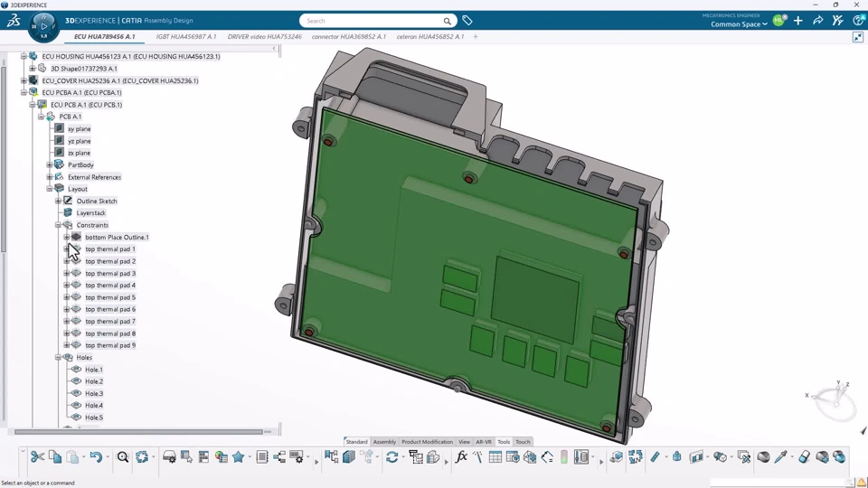This screenshot has width=868, height=488.
Task: Select top thermal pad 2
Action: 110,261
